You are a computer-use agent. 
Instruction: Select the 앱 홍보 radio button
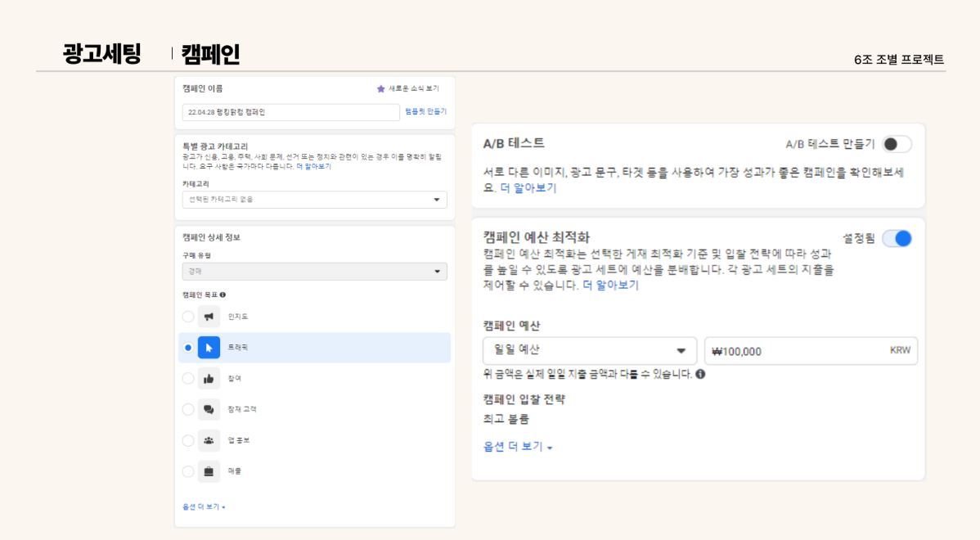(x=188, y=440)
